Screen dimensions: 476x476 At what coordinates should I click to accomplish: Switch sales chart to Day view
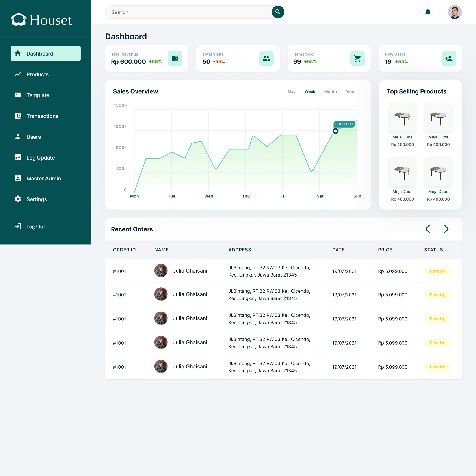pos(292,91)
